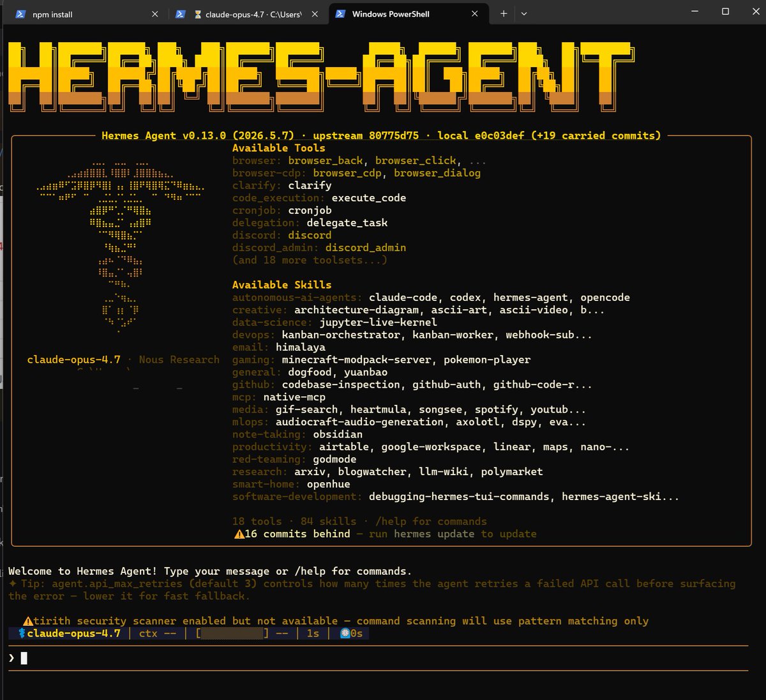
Task: Click the 'obsidian' note-taking skill
Action: pos(338,434)
